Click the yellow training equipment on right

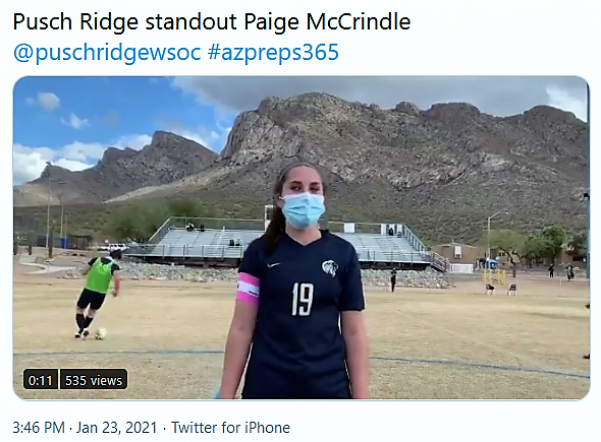point(494,276)
